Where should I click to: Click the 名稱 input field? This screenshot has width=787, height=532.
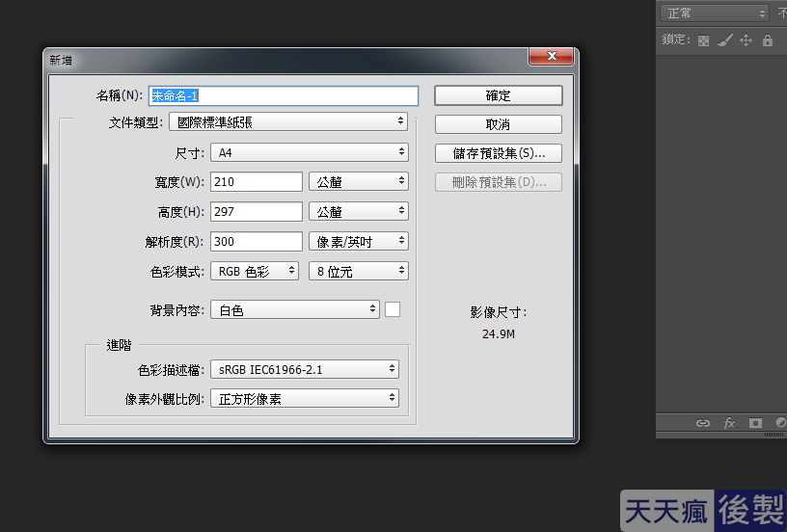(x=284, y=95)
